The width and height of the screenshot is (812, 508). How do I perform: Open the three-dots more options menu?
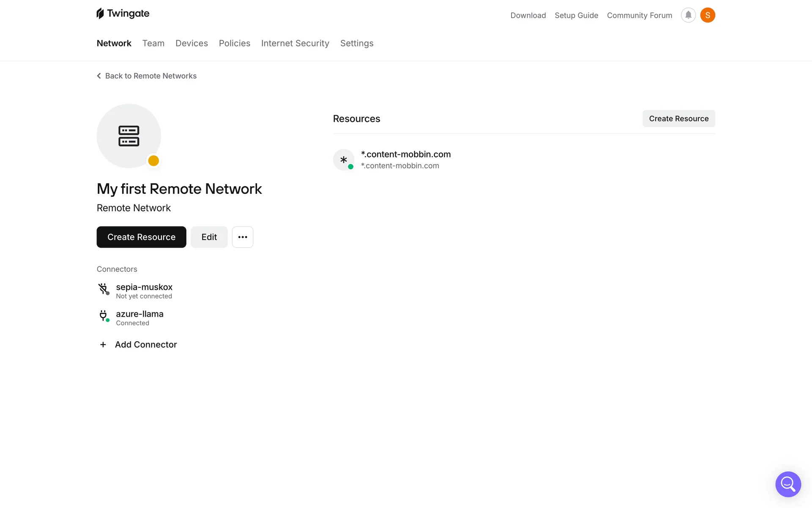click(242, 237)
